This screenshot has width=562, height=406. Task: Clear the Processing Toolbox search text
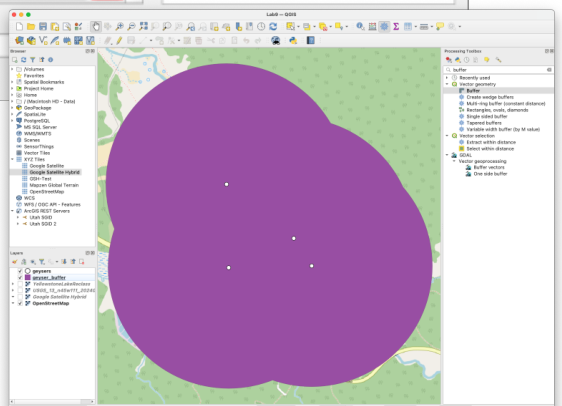549,70
